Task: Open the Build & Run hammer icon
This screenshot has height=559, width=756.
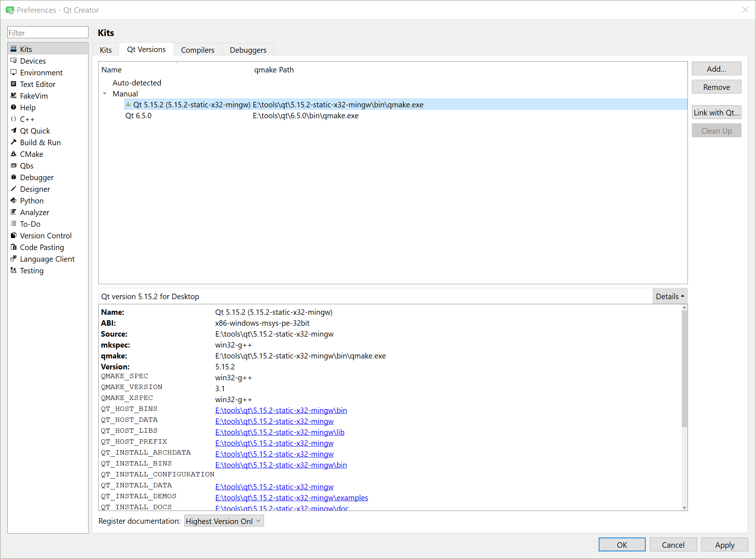Action: click(x=13, y=142)
